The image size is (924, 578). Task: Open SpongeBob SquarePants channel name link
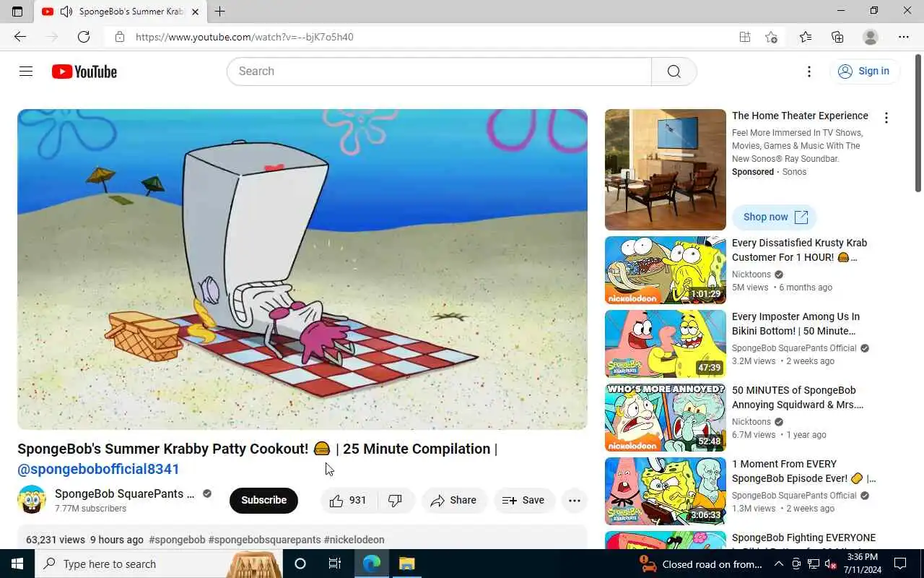(x=125, y=494)
